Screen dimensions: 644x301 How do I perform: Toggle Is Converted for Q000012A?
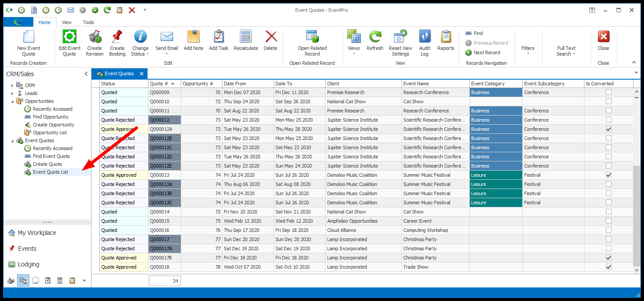tap(609, 129)
